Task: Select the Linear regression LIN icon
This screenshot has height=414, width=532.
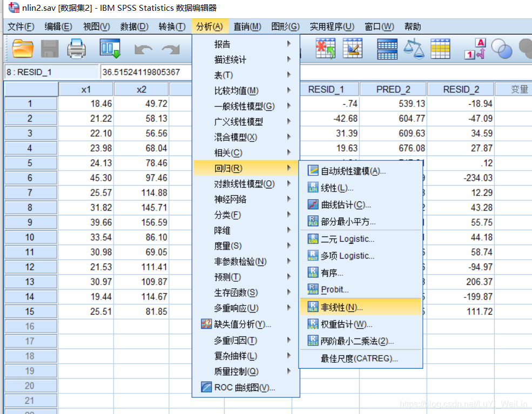Action: tap(313, 187)
